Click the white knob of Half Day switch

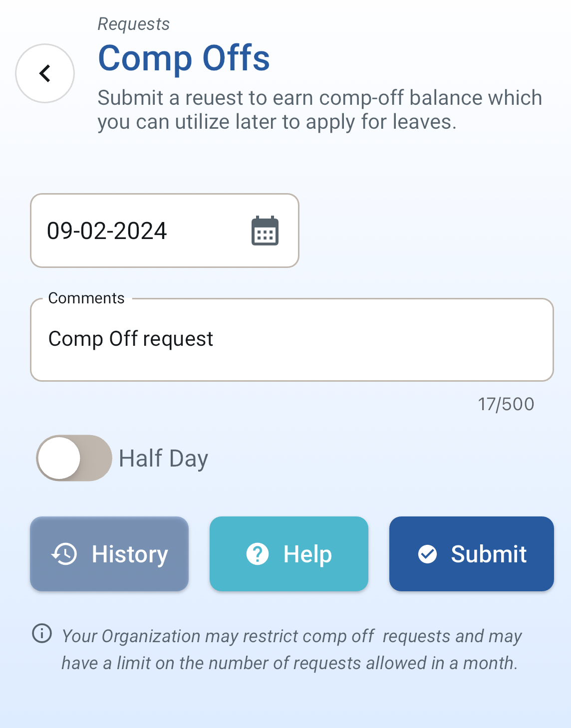(x=59, y=458)
